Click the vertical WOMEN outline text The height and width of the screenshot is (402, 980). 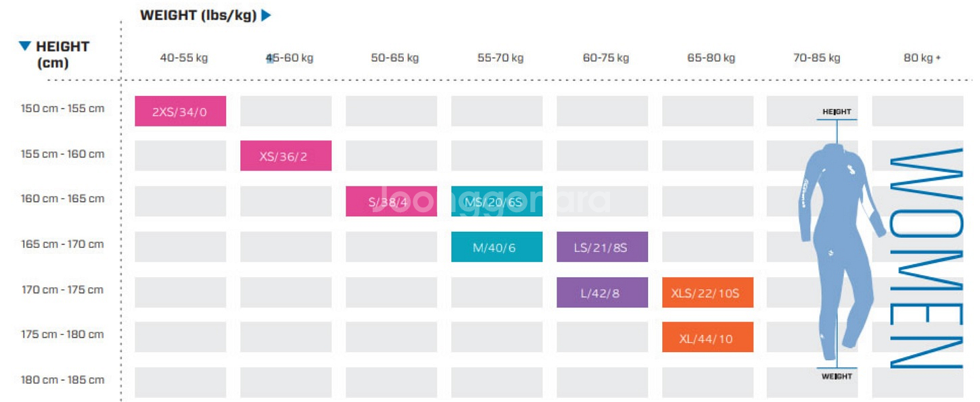pos(926,258)
